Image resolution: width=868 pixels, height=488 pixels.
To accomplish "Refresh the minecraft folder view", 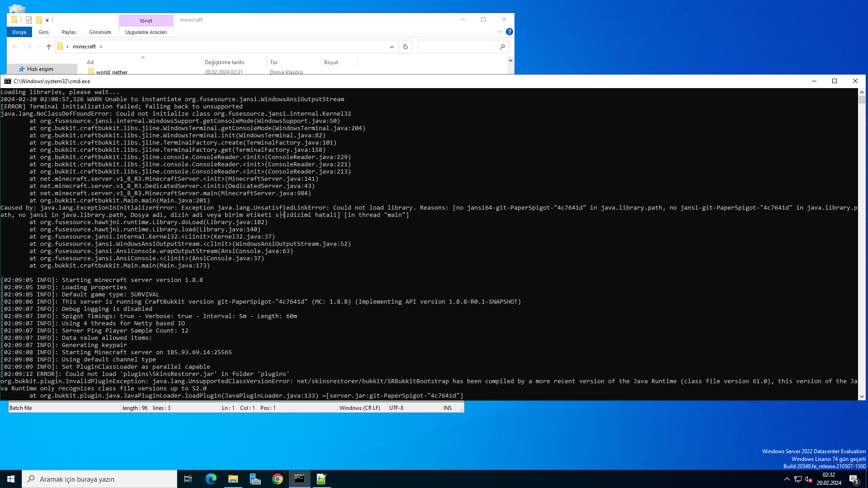I will 406,47.
